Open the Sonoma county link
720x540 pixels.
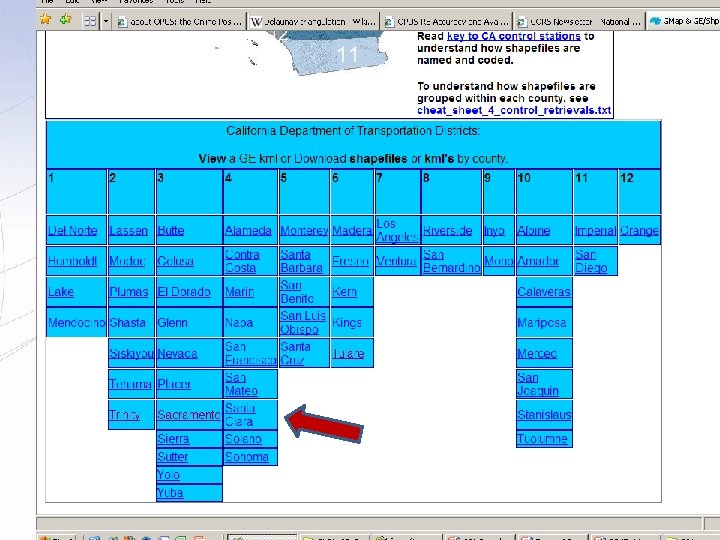tap(247, 457)
